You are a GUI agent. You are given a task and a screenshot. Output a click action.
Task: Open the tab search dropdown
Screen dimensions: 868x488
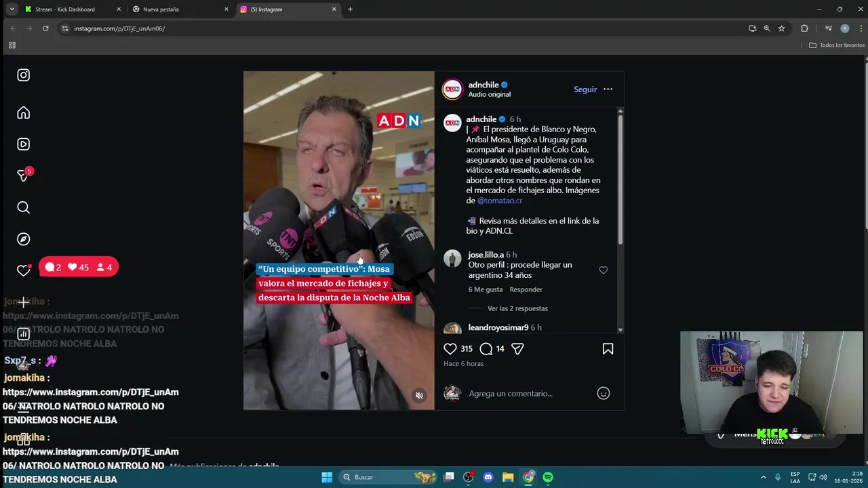[x=12, y=9]
